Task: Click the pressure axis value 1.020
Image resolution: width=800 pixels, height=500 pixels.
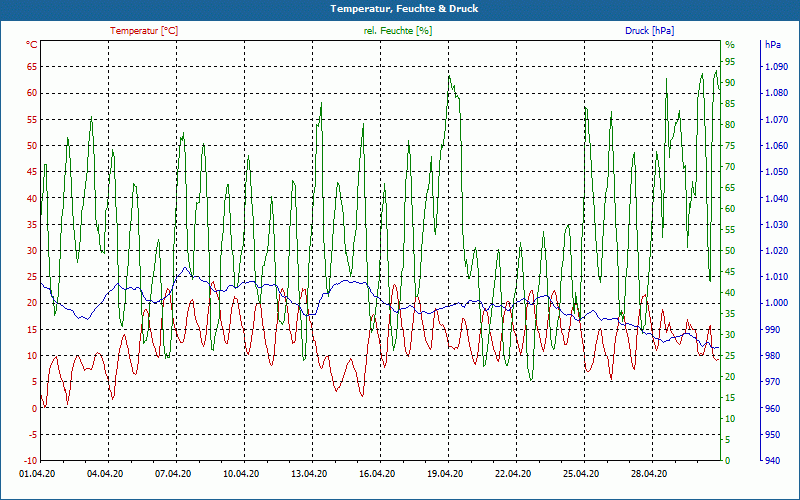Action: pos(776,251)
